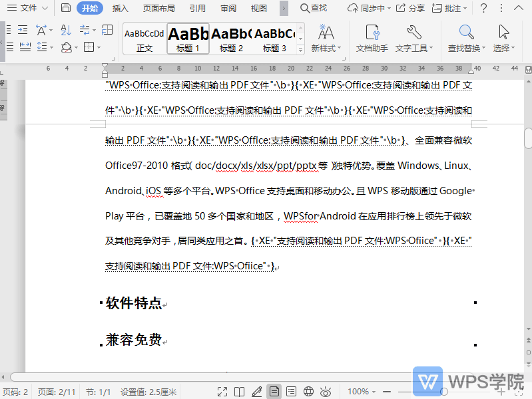The height and width of the screenshot is (399, 532).
Task: Click the 新样式 new style icon
Action: [326, 33]
